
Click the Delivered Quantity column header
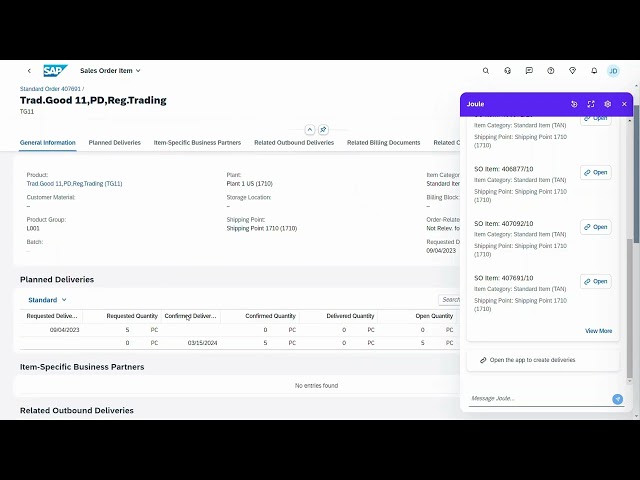pos(350,316)
